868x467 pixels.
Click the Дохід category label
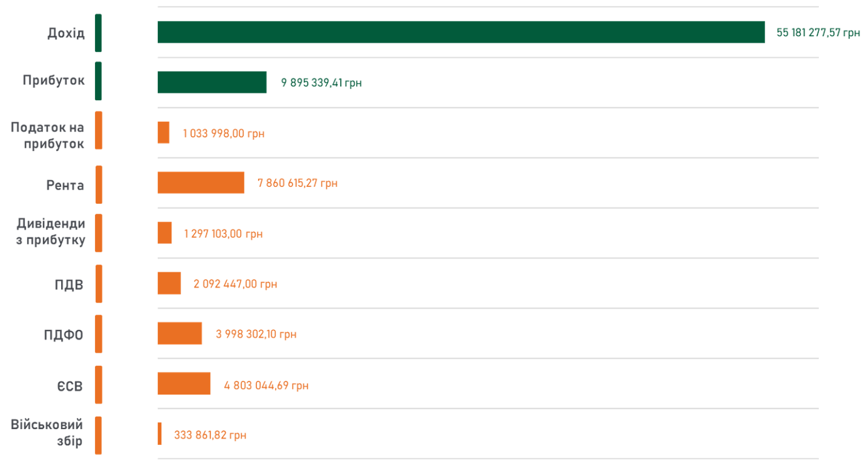(x=66, y=33)
